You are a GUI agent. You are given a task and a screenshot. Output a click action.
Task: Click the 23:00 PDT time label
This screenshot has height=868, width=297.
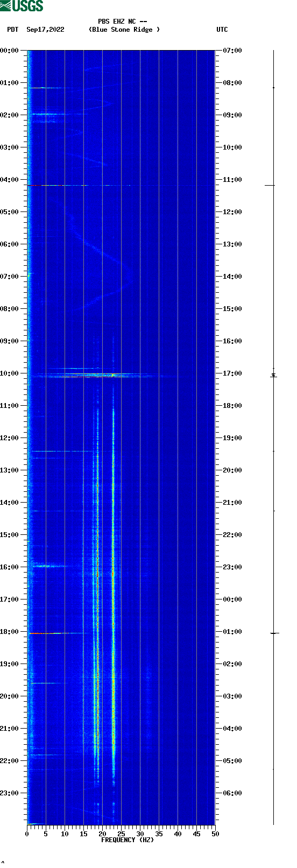pyautogui.click(x=10, y=793)
